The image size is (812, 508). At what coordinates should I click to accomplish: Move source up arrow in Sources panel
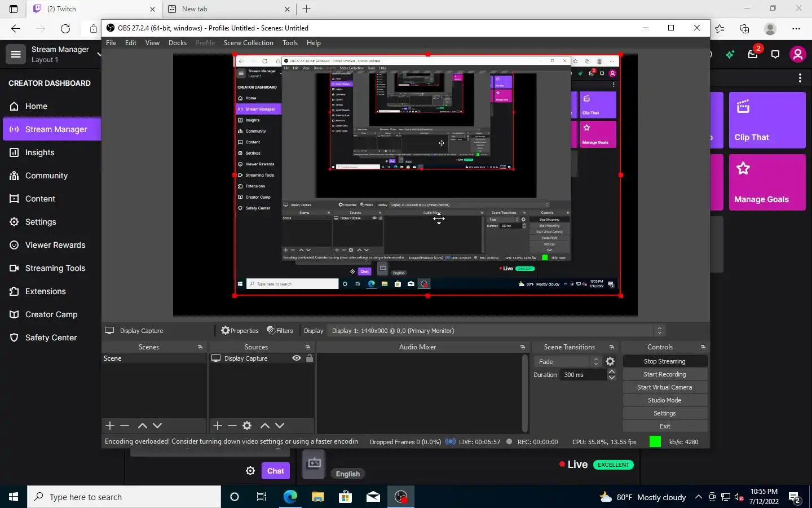pos(265,426)
